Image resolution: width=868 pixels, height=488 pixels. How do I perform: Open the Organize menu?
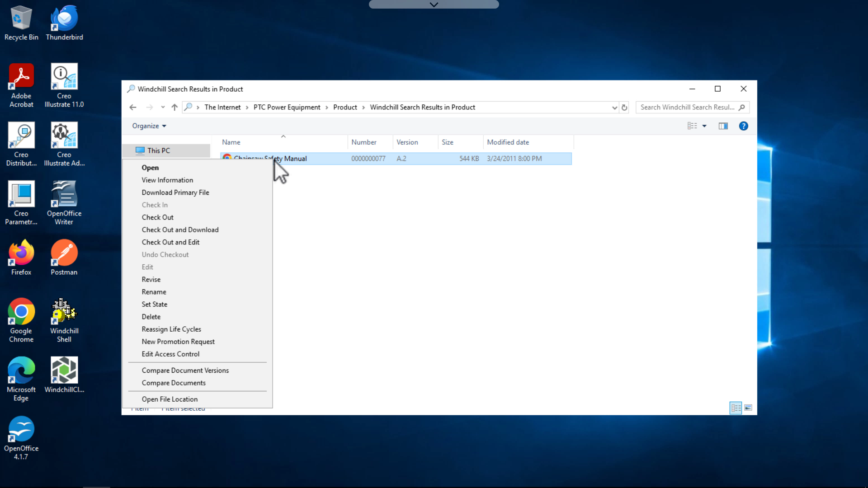coord(149,126)
